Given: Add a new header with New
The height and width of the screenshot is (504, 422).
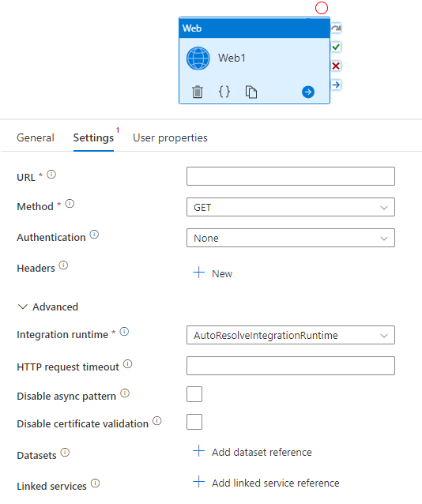Looking at the screenshot, I should (213, 273).
